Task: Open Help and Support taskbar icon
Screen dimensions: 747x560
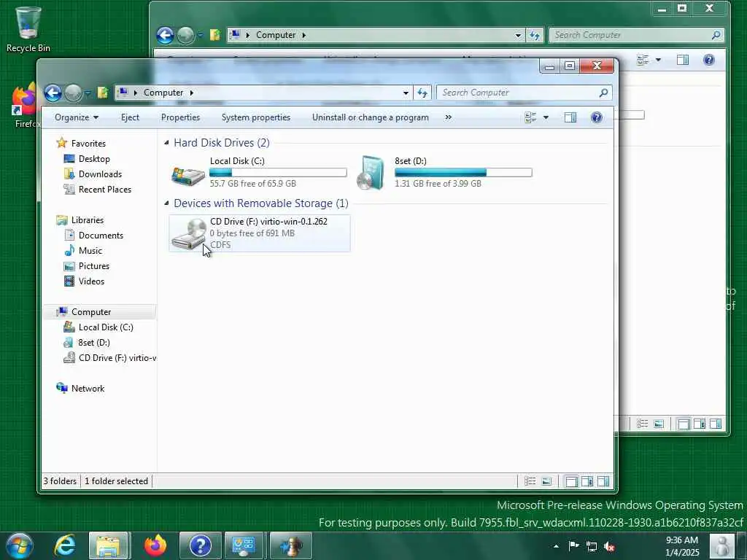Action: pyautogui.click(x=200, y=545)
